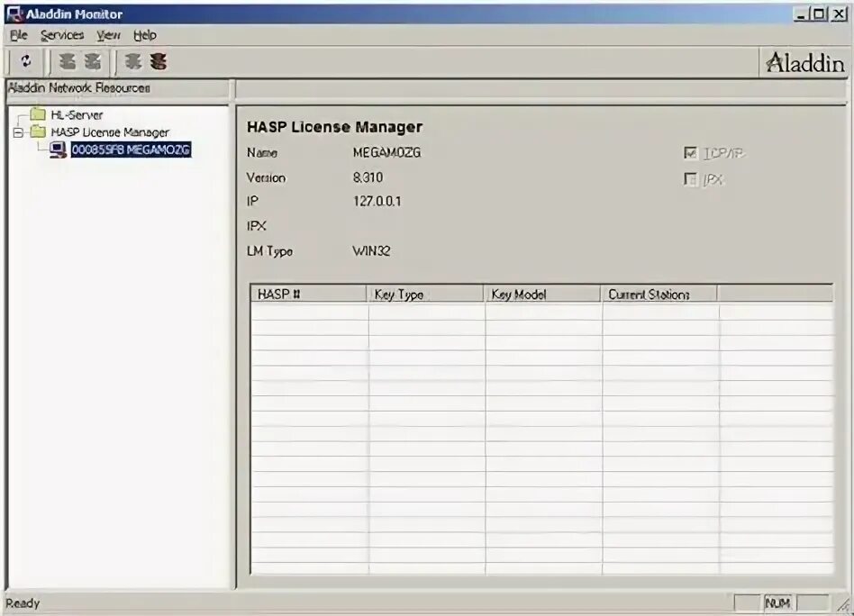Click the Key Type column header
Image resolution: width=854 pixels, height=616 pixels.
pyautogui.click(x=425, y=294)
